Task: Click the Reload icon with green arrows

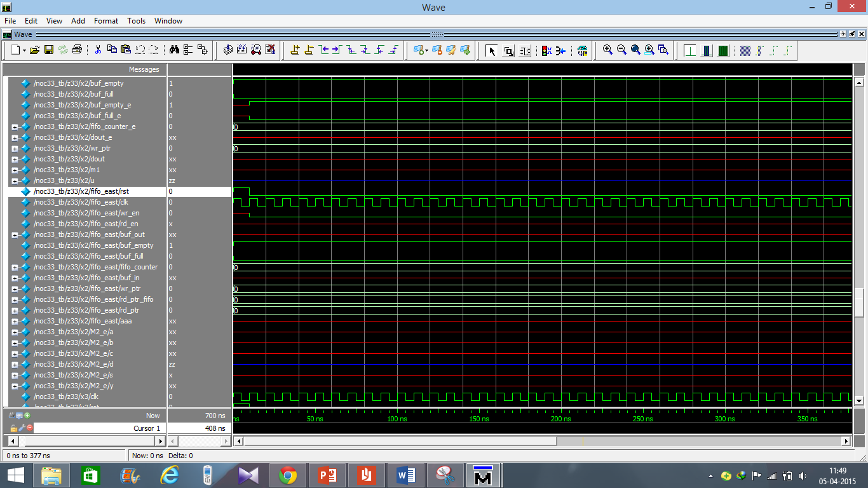Action: point(62,50)
